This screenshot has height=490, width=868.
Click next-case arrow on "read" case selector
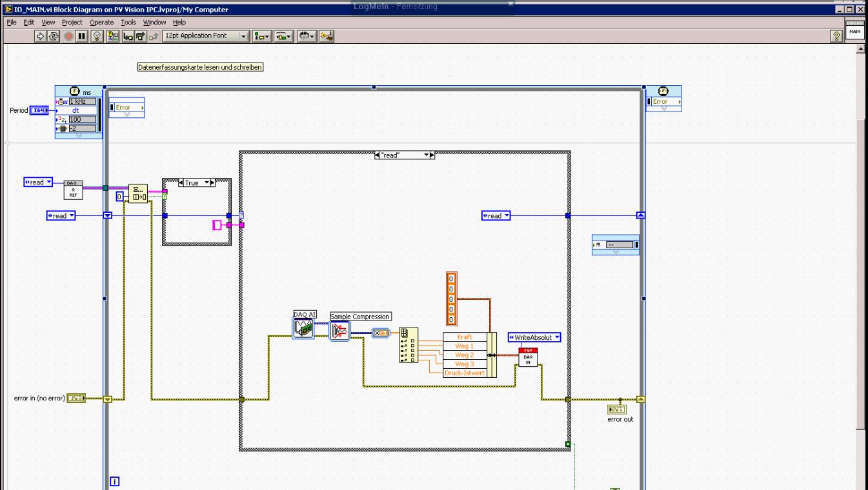point(432,155)
